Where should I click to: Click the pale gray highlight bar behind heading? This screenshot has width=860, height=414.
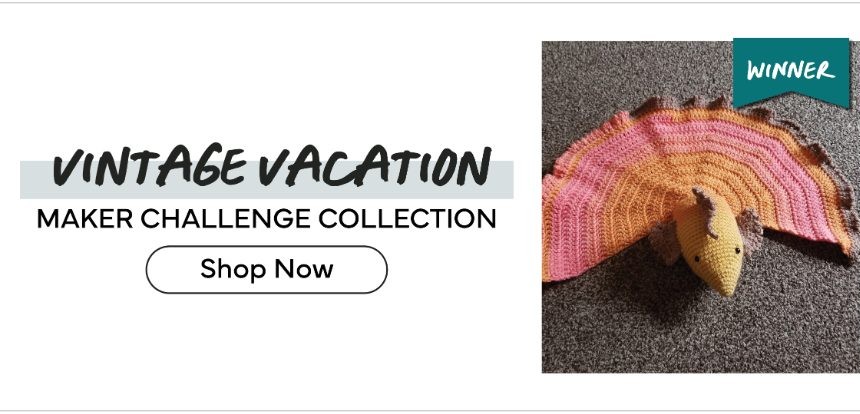click(267, 179)
